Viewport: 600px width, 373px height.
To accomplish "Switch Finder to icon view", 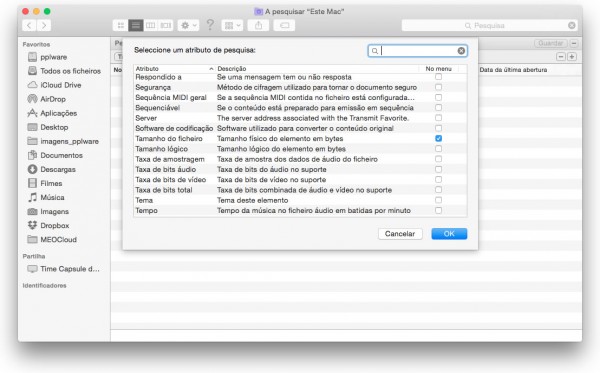I will (x=121, y=26).
